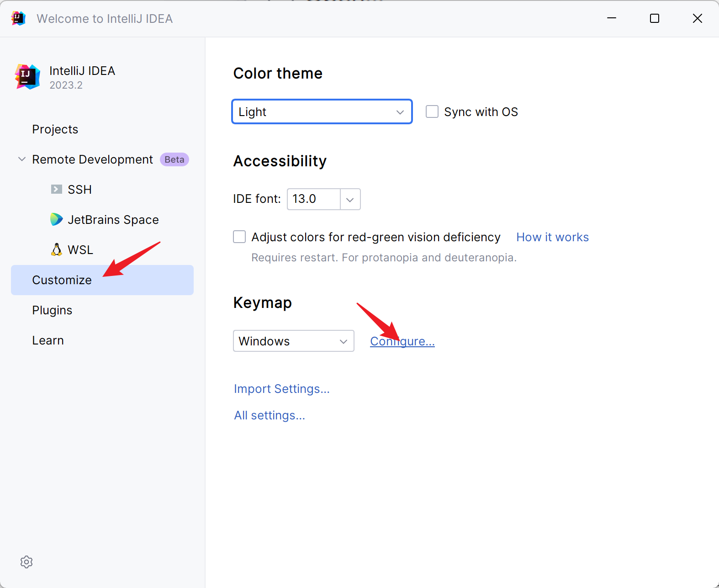Select Remote Development in the sidebar
719x588 pixels.
(x=92, y=159)
